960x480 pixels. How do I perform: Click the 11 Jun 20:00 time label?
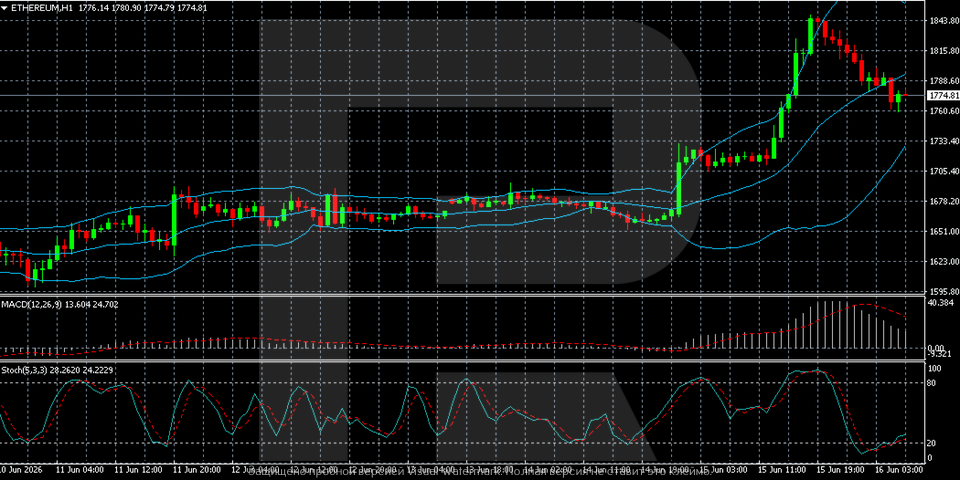click(197, 470)
